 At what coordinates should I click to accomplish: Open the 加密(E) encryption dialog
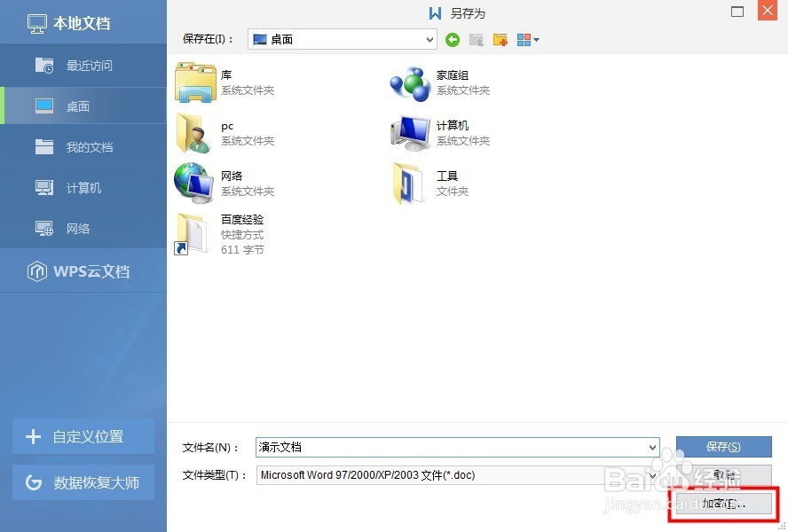coord(723,504)
